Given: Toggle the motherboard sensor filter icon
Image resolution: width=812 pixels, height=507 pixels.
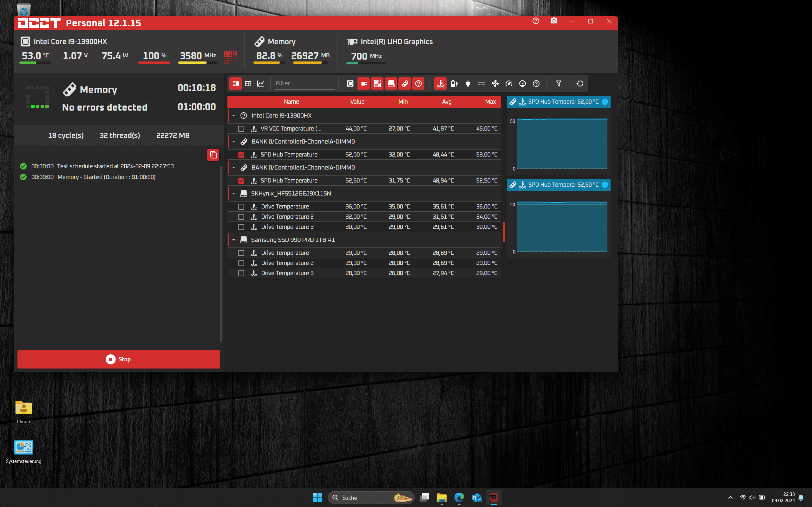Looking at the screenshot, I should tap(377, 83).
